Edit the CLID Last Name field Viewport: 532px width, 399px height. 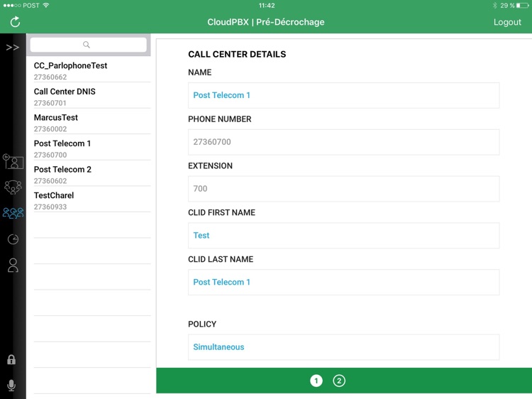pos(344,282)
